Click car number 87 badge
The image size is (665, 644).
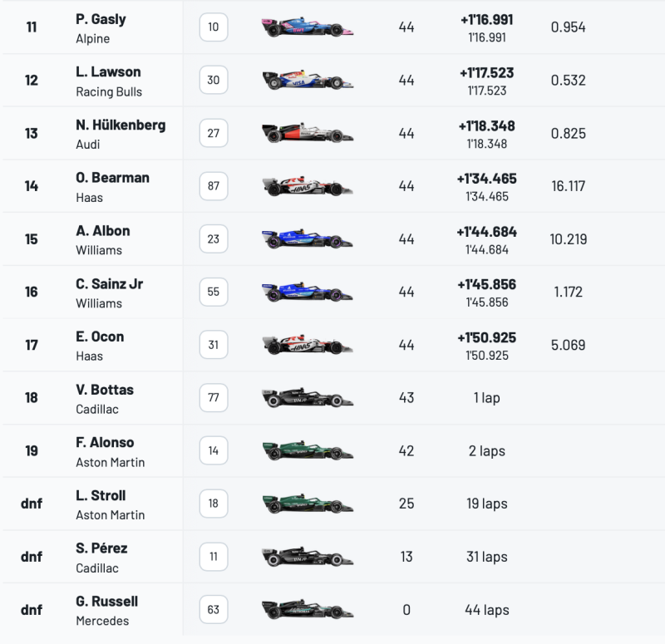(214, 186)
